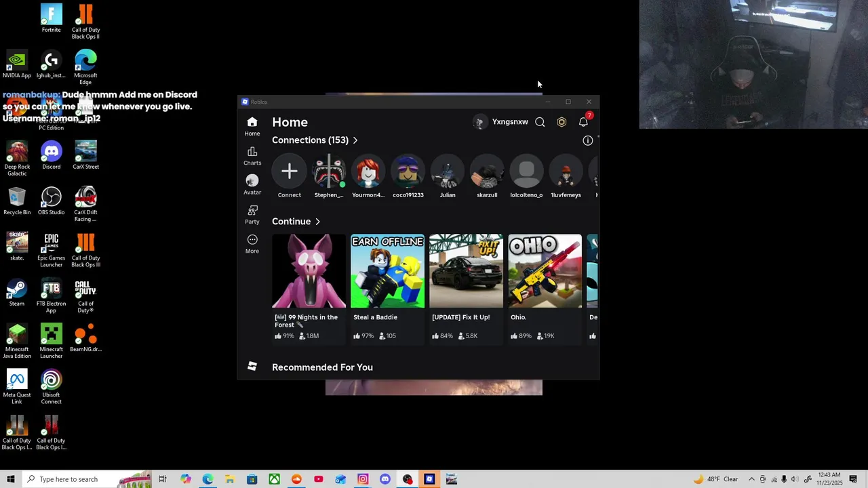This screenshot has height=488, width=868.
Task: Open Xbox app from the taskbar
Action: click(x=274, y=479)
